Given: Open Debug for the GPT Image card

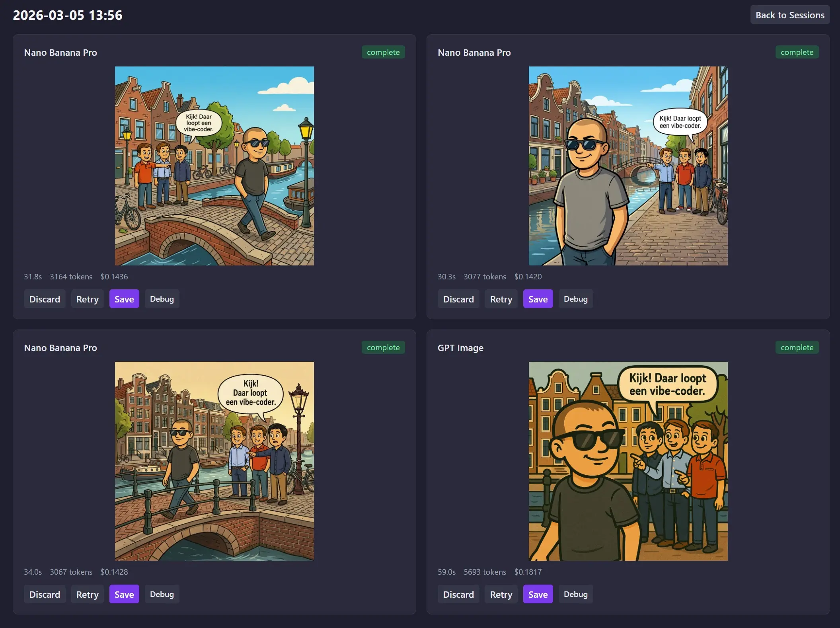Looking at the screenshot, I should coord(575,594).
